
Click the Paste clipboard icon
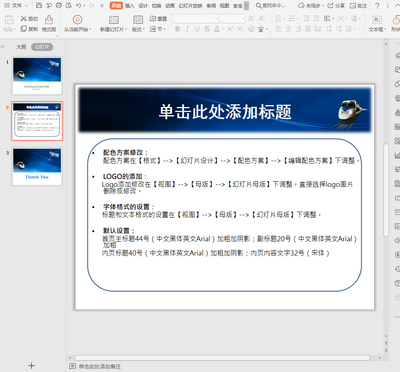tap(9, 20)
